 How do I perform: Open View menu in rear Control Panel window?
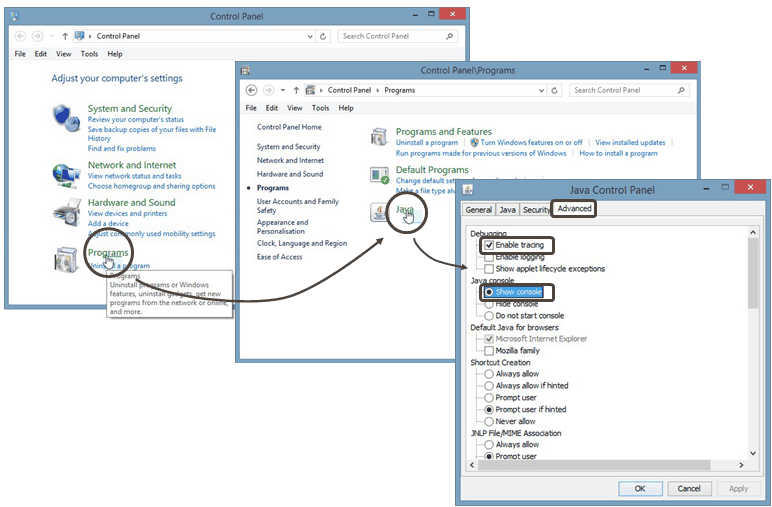64,54
